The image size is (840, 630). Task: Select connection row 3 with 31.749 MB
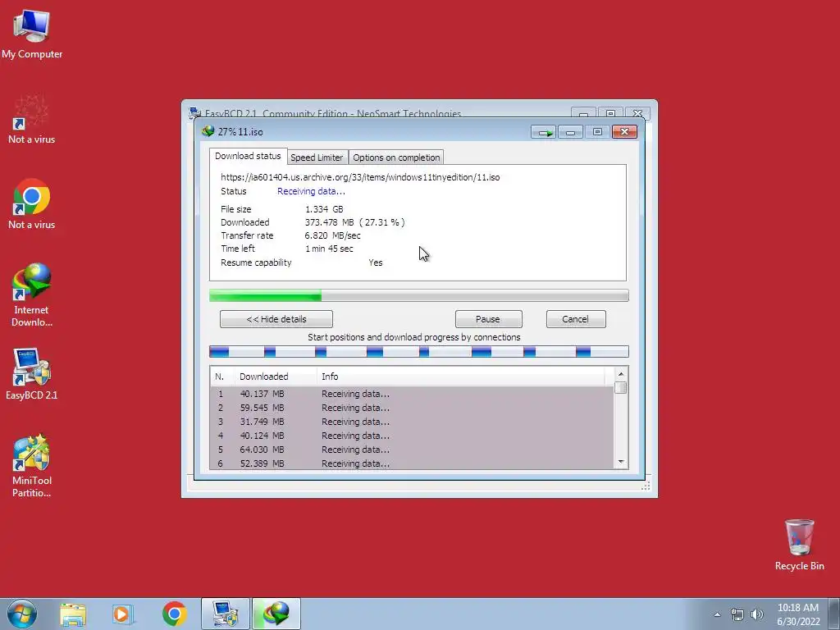tap(412, 422)
